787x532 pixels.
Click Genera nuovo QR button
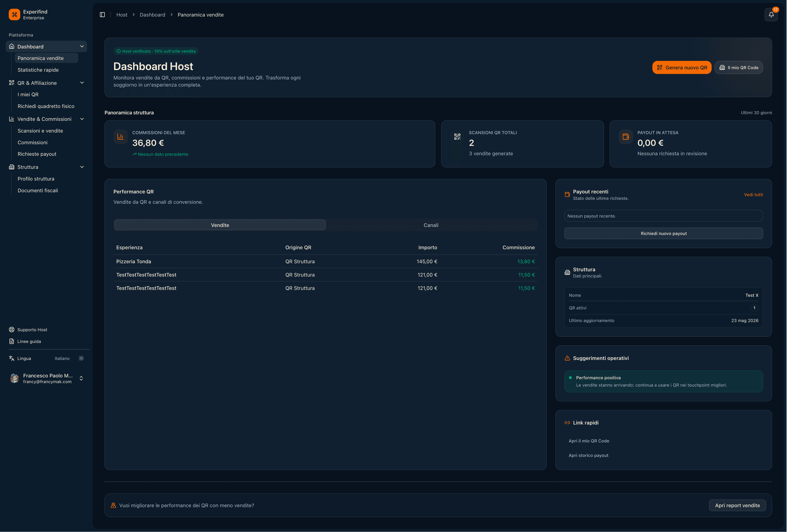click(682, 67)
